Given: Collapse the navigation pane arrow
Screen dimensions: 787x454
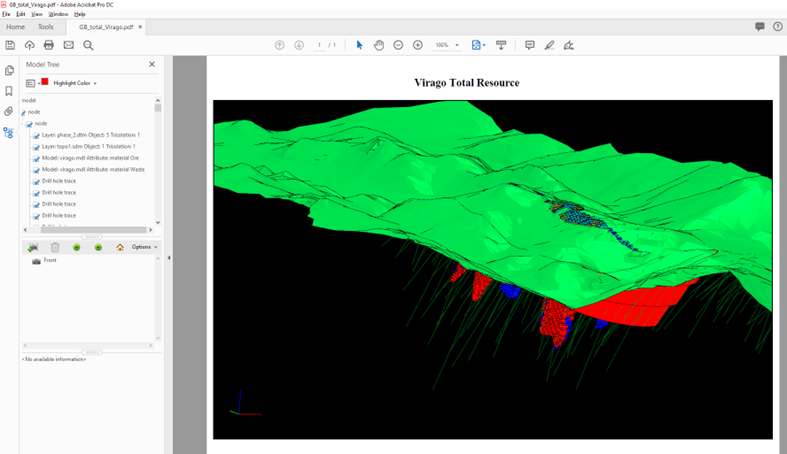Looking at the screenshot, I should 169,258.
